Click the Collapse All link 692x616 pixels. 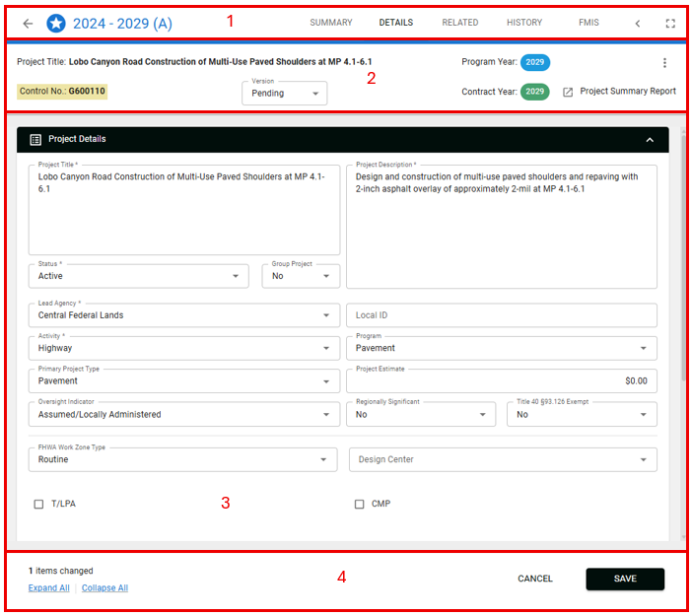(x=105, y=588)
